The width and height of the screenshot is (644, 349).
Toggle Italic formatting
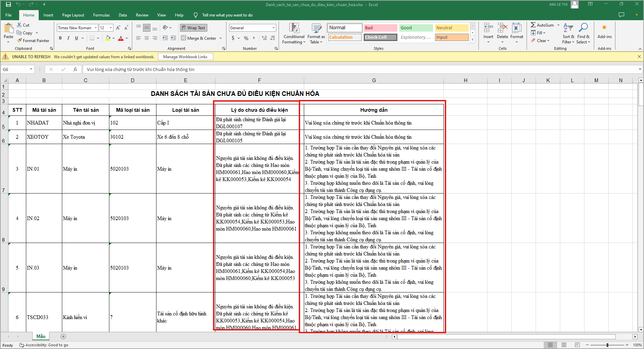pos(68,38)
